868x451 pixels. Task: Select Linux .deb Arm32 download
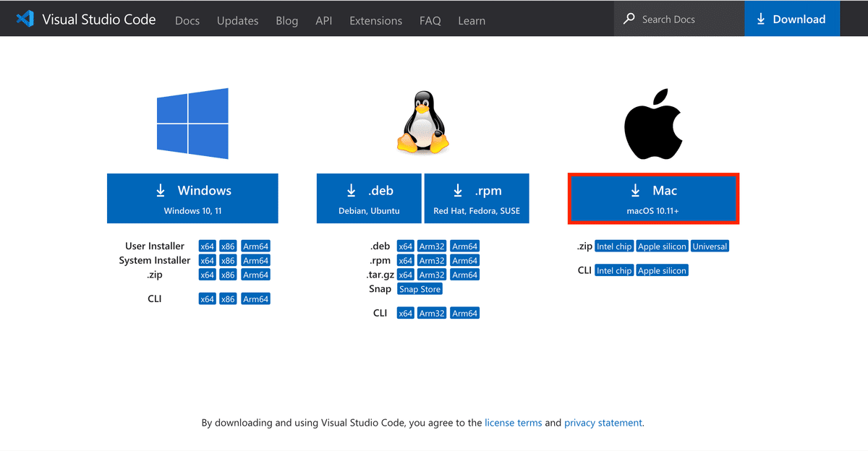pos(432,246)
